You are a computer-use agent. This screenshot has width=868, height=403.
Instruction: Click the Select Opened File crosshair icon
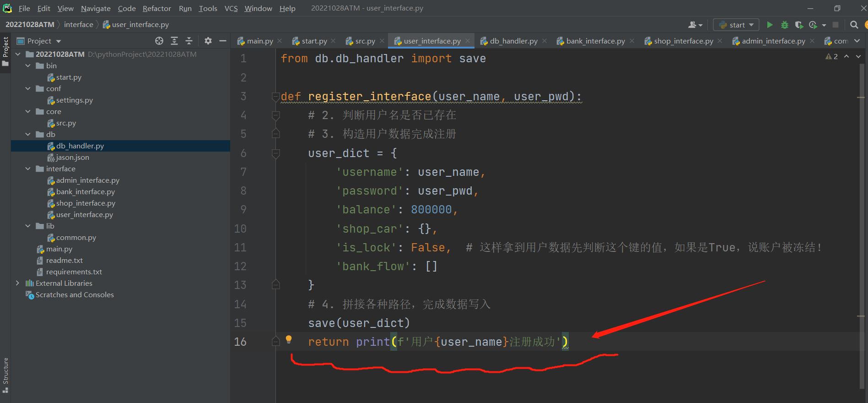pyautogui.click(x=159, y=41)
